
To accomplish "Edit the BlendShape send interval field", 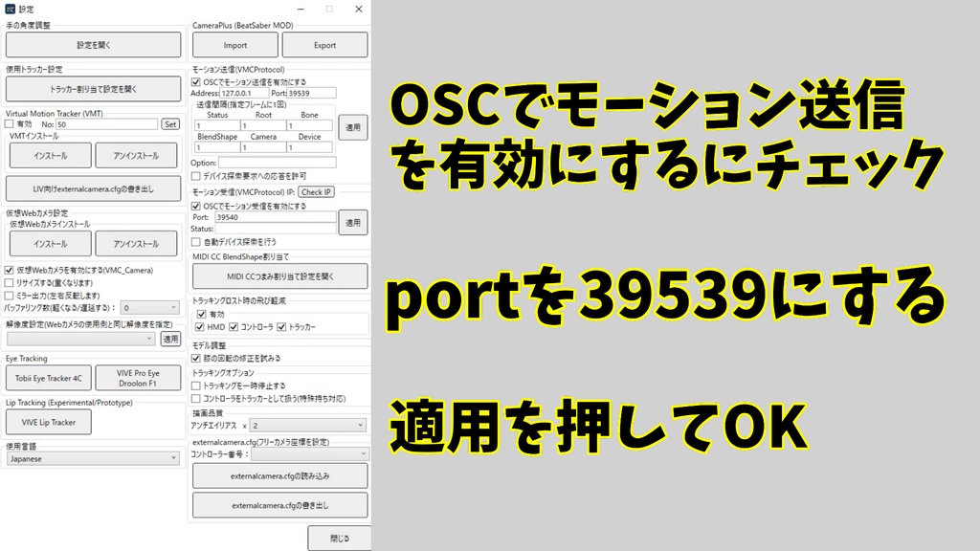I will click(217, 147).
